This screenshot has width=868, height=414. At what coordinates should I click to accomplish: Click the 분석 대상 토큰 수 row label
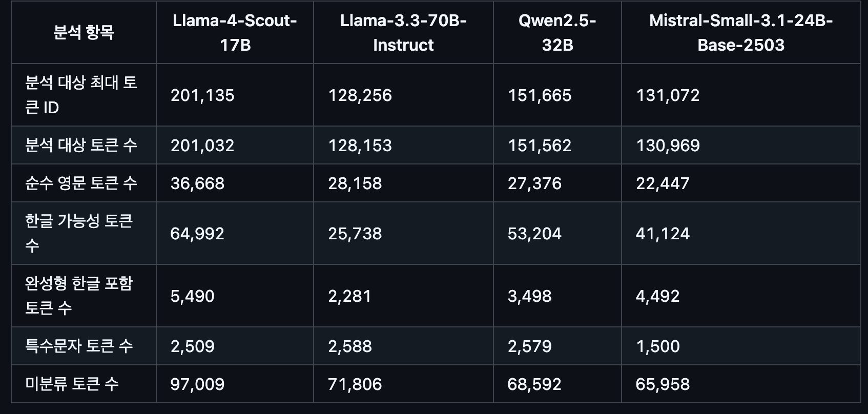point(81,145)
